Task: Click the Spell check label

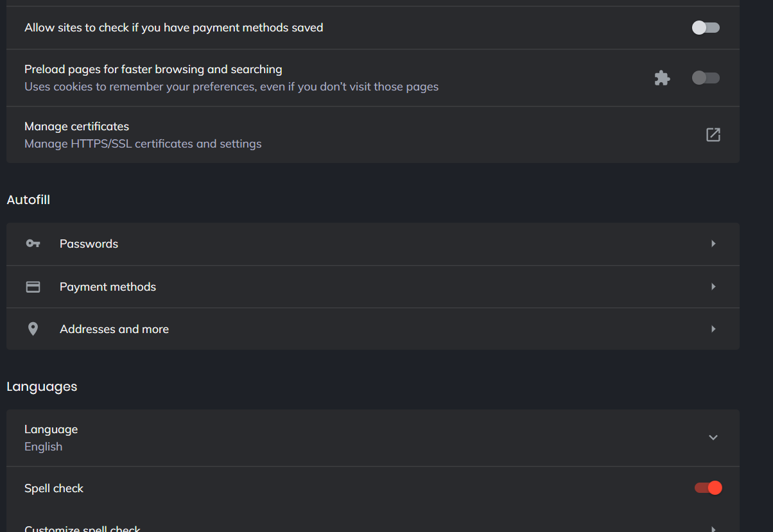Action: pos(54,488)
